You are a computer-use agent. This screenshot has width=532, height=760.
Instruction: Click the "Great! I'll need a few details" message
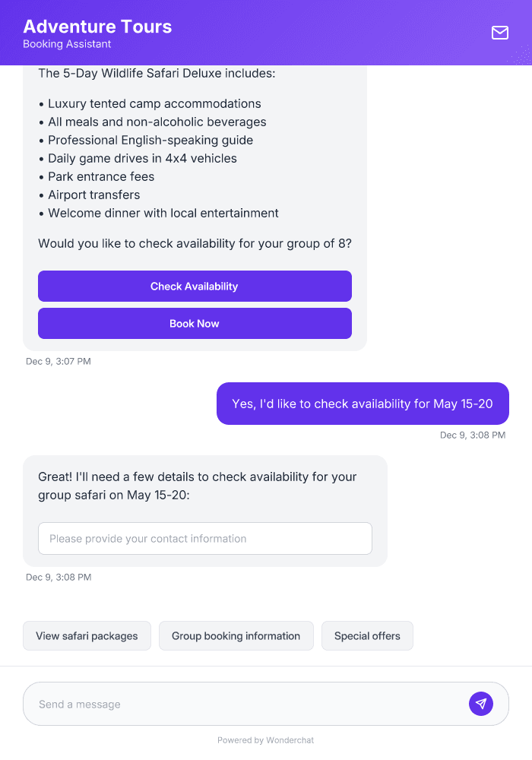pyautogui.click(x=197, y=486)
